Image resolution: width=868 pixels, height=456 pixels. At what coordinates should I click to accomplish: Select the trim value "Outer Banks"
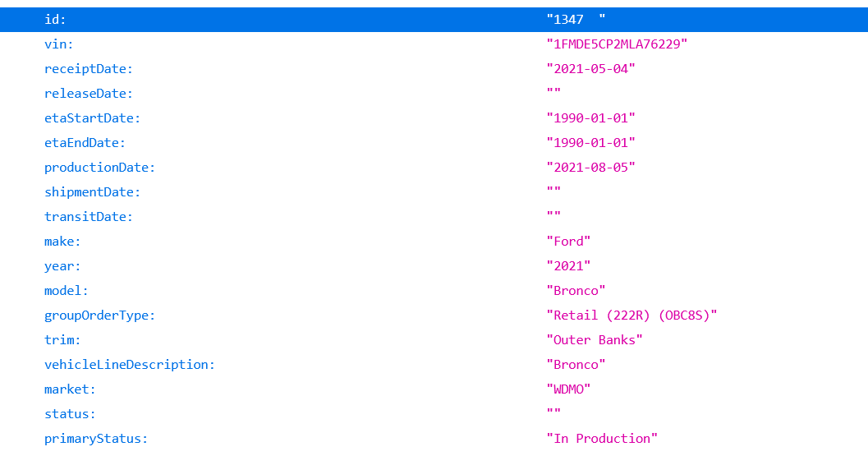[595, 340]
